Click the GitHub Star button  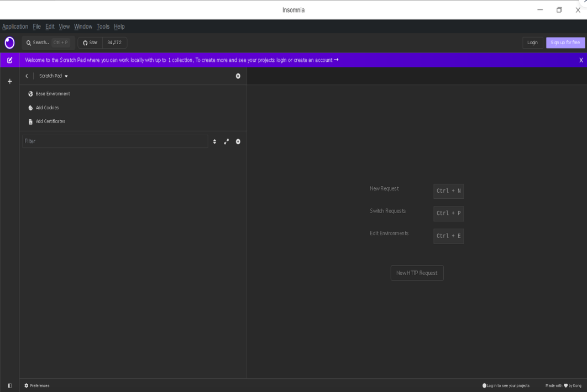point(90,43)
